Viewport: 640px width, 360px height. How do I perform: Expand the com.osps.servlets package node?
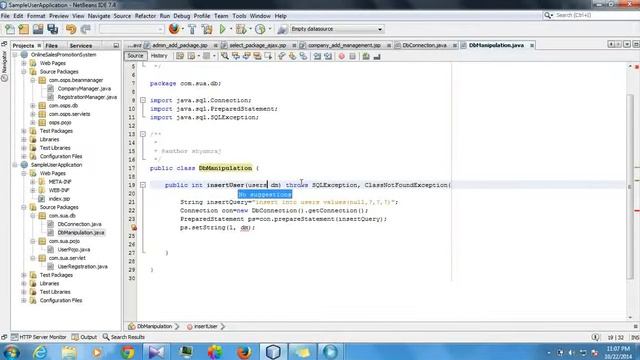tap(33, 114)
